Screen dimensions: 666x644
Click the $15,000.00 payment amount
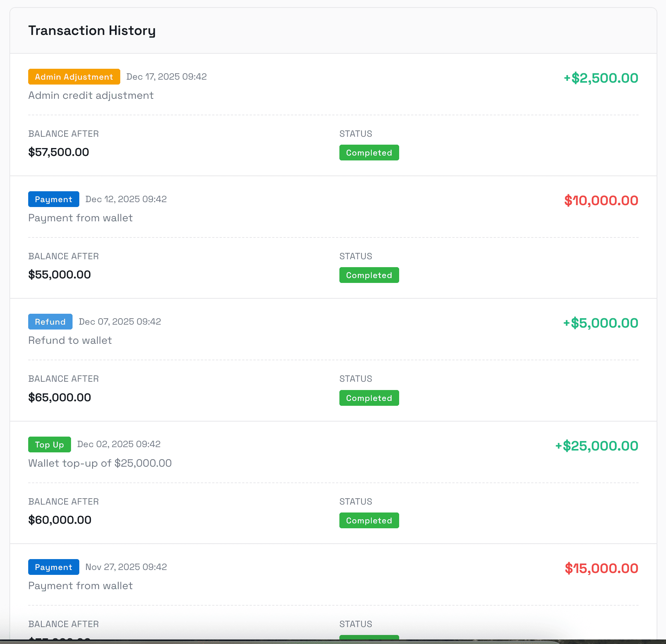[x=601, y=568]
